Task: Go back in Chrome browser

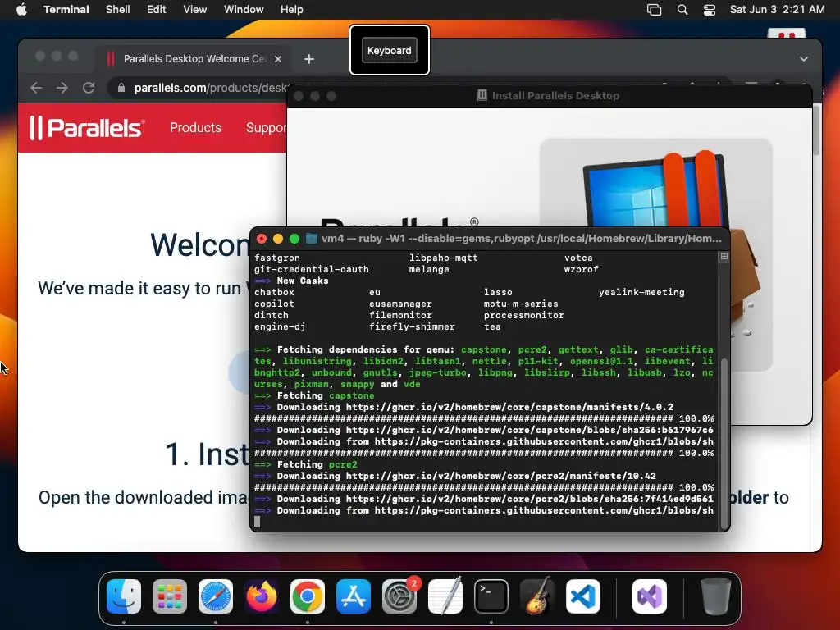Action: 36,88
